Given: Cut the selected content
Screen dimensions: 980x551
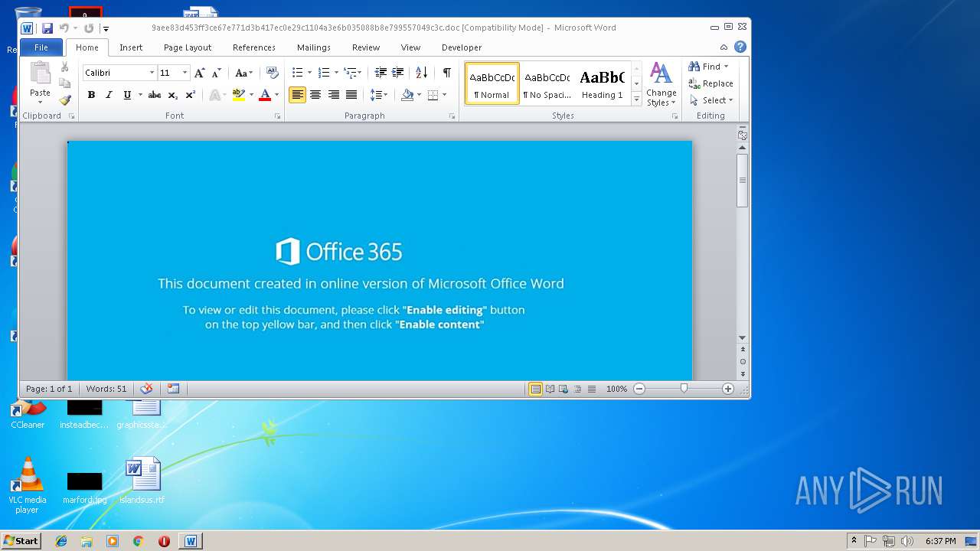Looking at the screenshot, I should click(x=65, y=67).
